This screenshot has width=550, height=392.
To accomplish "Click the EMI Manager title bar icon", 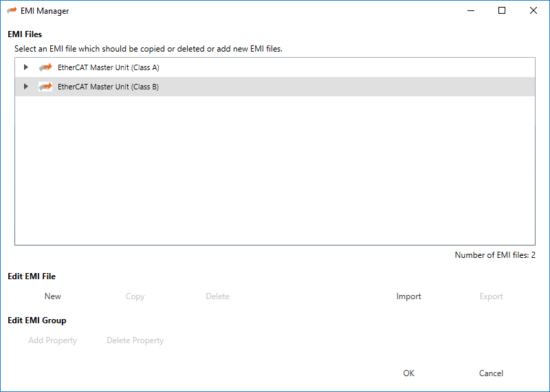I will (12, 11).
